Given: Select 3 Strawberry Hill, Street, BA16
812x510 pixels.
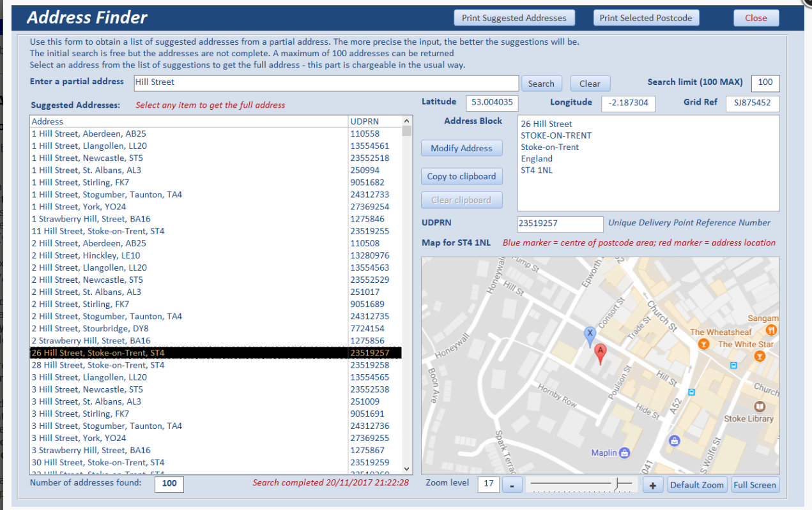Looking at the screenshot, I should 215,450.
